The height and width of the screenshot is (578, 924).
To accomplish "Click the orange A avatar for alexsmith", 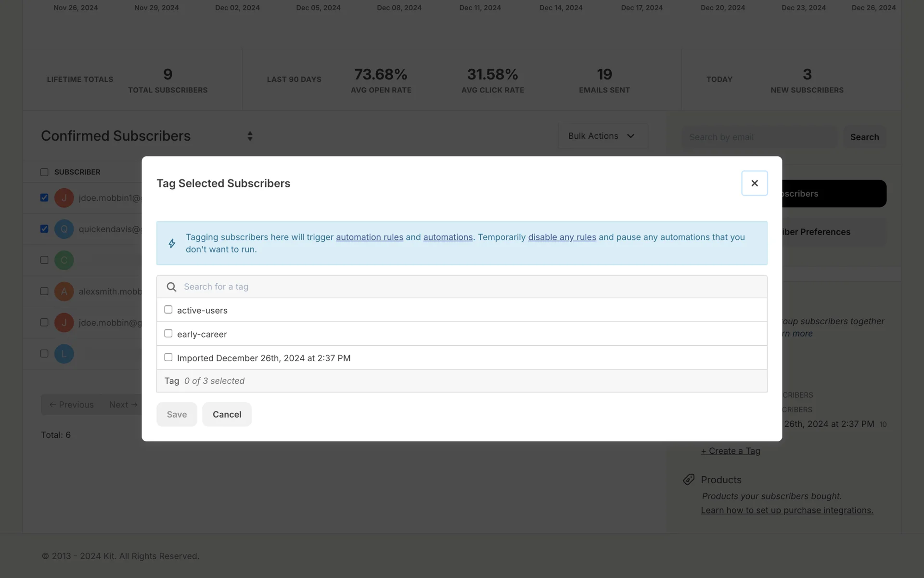I will pos(64,291).
